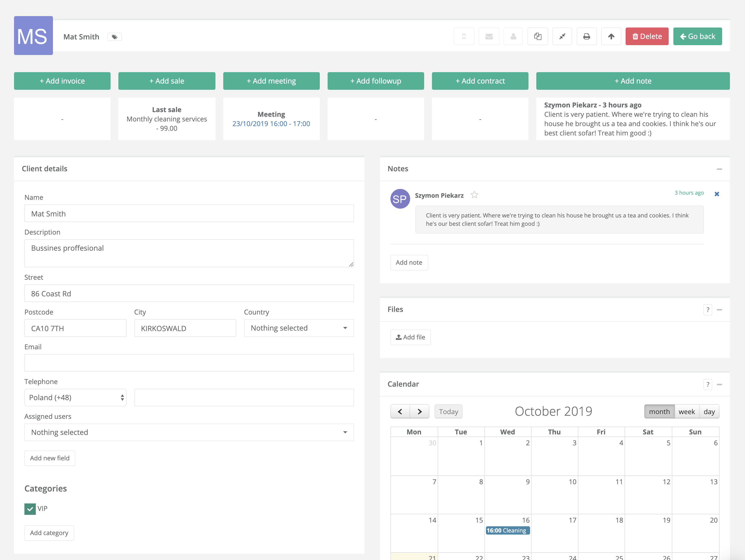Click the user profile icon in toolbar

(513, 37)
